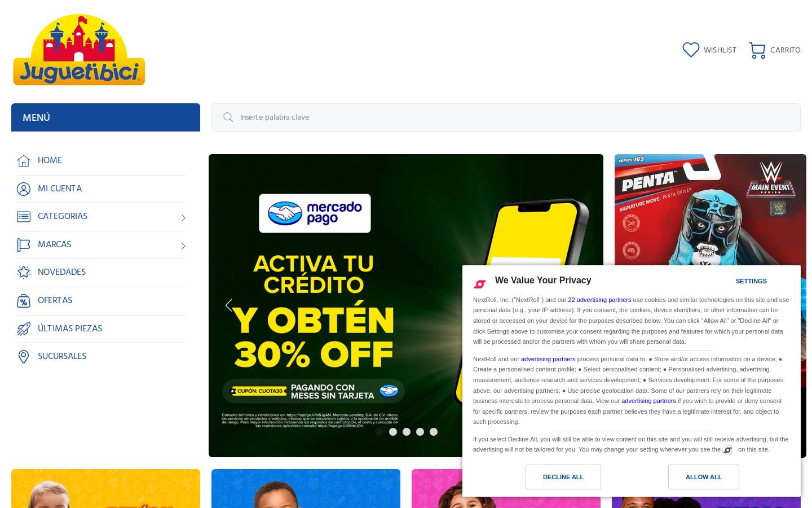The image size is (812, 508).
Task: Select the third carousel dot
Action: click(407, 432)
